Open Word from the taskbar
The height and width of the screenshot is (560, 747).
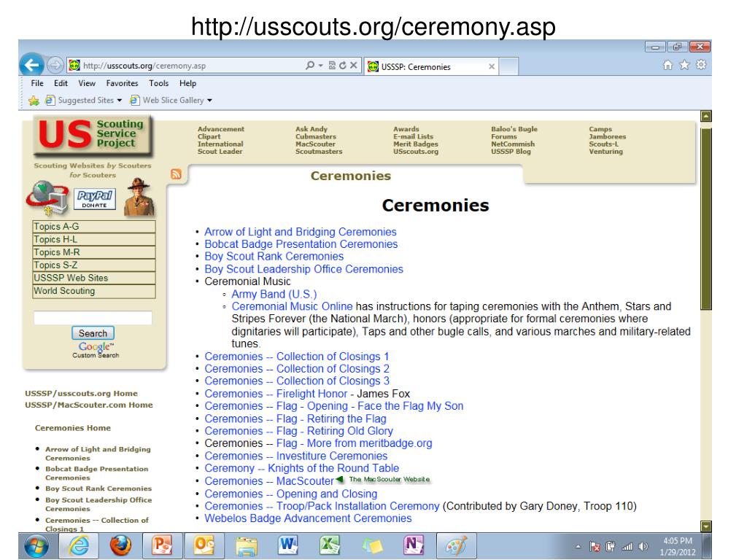[x=287, y=545]
